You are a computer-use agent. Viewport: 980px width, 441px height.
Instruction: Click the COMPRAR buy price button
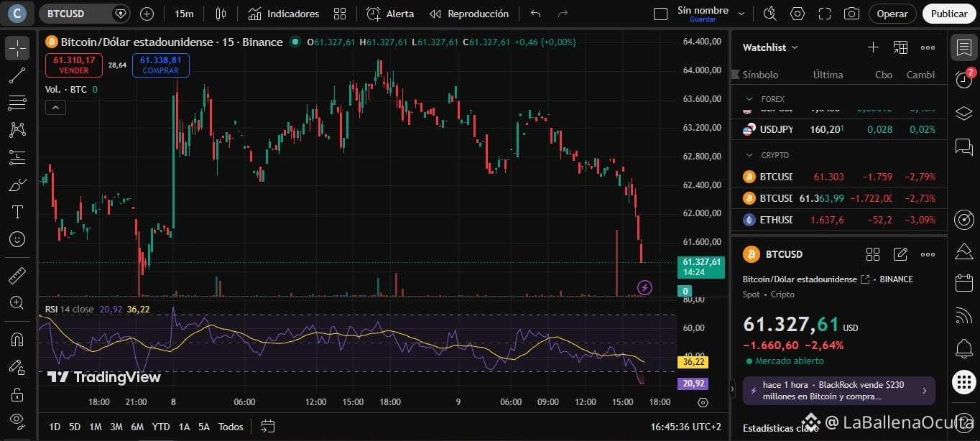click(161, 65)
